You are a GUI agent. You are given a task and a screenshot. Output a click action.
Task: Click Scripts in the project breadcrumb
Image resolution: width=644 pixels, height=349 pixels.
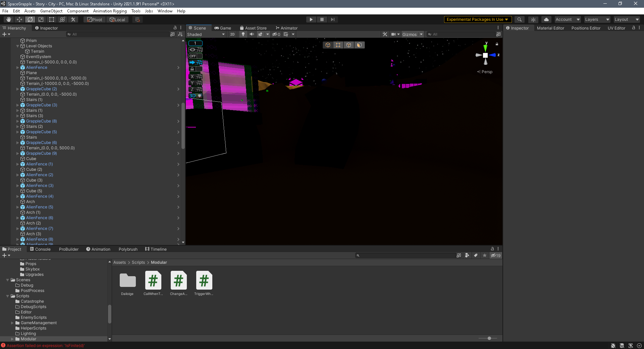tap(138, 262)
